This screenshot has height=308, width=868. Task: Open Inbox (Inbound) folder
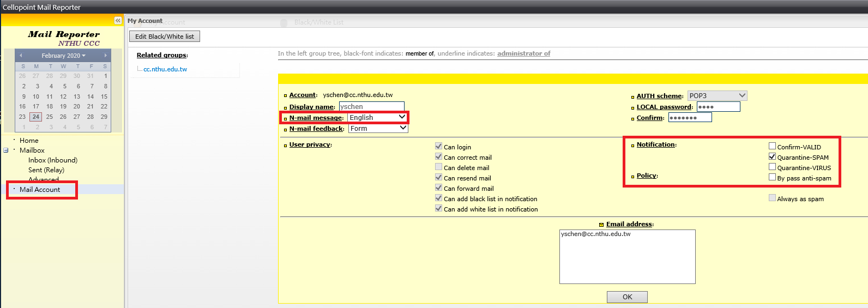click(x=53, y=160)
